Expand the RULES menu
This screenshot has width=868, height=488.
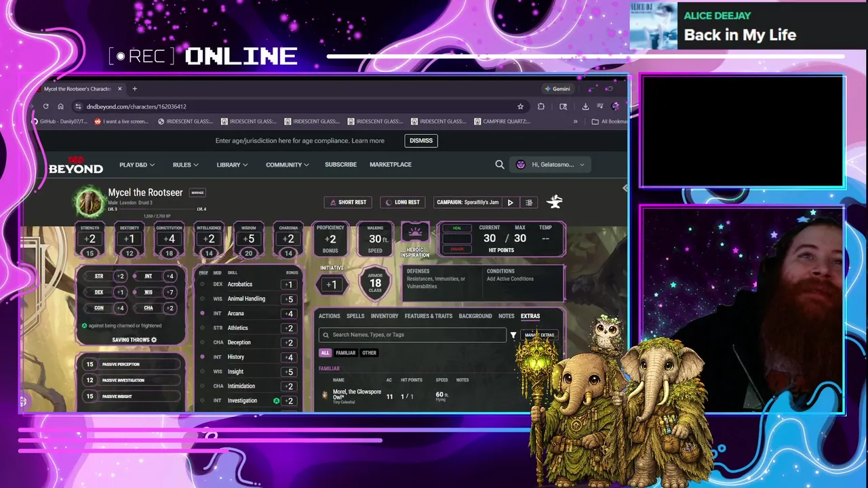[x=185, y=165]
